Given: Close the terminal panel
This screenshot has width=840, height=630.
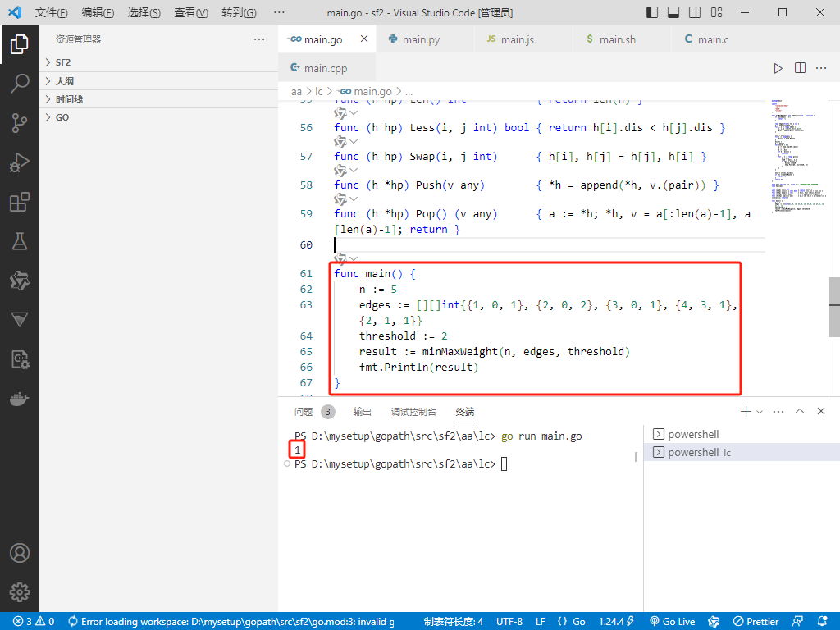Looking at the screenshot, I should pos(821,411).
